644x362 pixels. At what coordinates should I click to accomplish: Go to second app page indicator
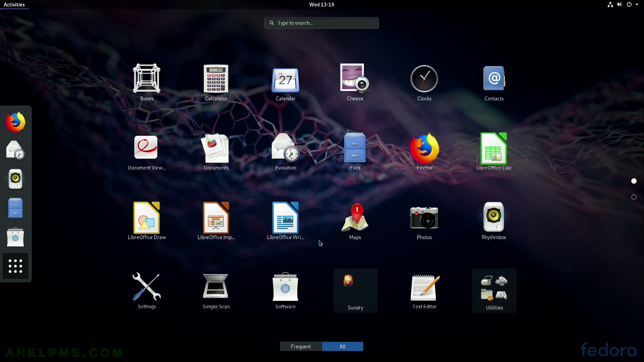pyautogui.click(x=634, y=197)
